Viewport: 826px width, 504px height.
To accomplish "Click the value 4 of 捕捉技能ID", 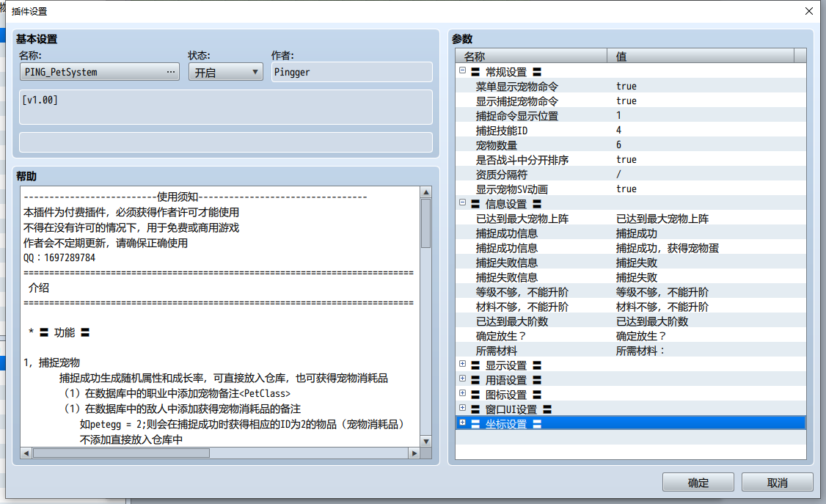I will 618,130.
